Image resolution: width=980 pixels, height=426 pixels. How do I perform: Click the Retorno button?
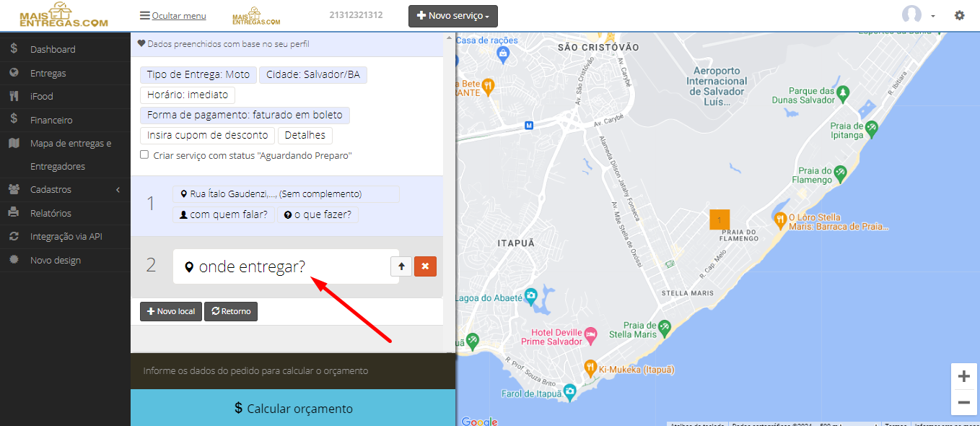click(231, 311)
